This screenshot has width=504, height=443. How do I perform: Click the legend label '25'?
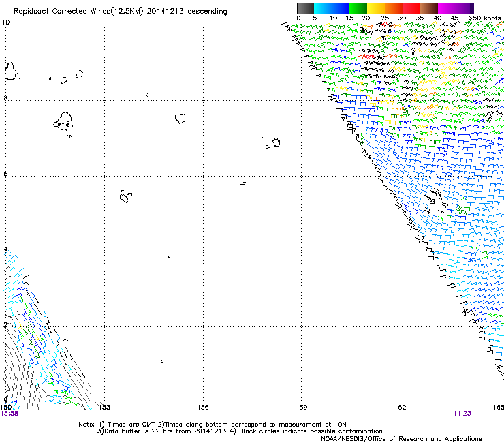[385, 18]
